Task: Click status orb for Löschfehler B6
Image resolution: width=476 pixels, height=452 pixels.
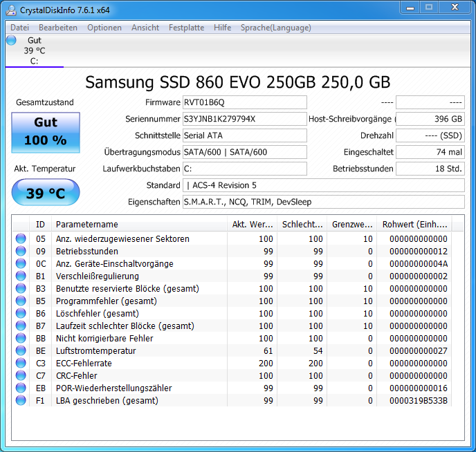Action: point(21,313)
